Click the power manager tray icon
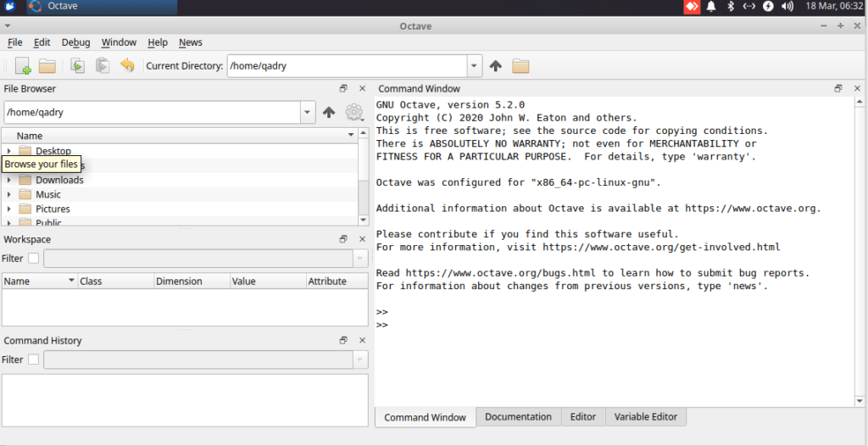Viewport: 868px width, 446px height. (x=768, y=7)
